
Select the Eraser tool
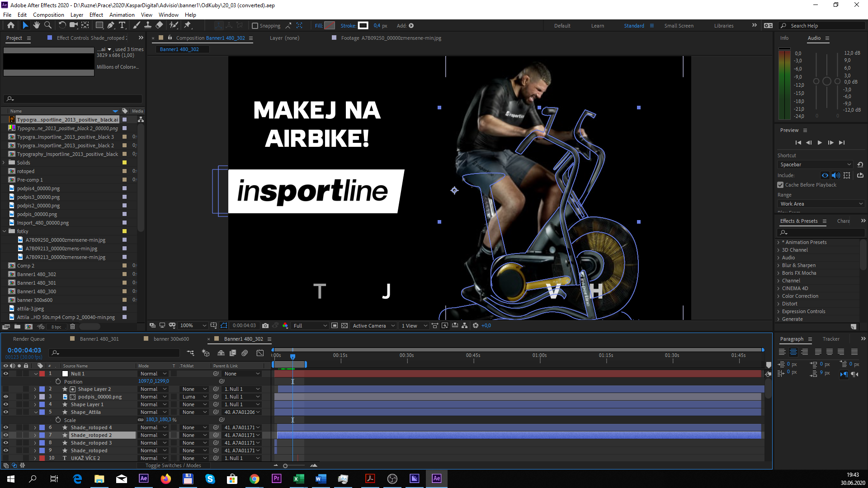[x=159, y=25]
